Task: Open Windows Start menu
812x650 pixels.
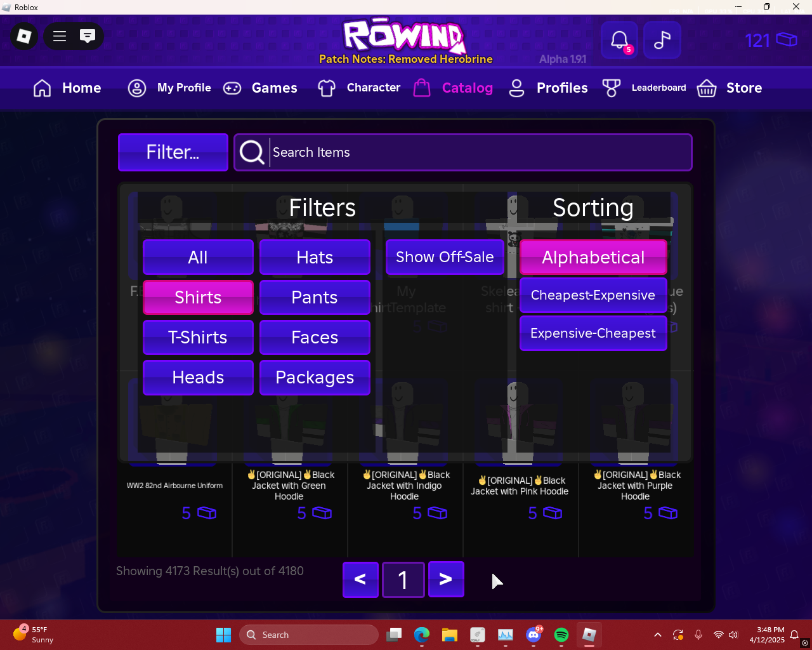Action: click(223, 635)
